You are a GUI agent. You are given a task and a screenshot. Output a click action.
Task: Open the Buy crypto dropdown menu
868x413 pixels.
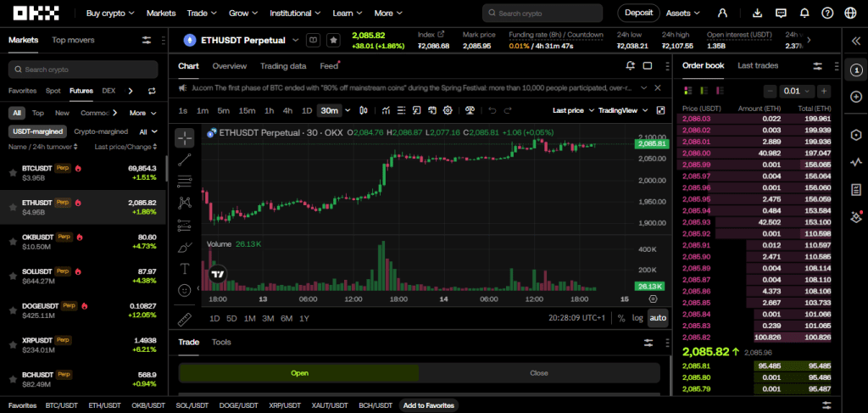tap(110, 13)
